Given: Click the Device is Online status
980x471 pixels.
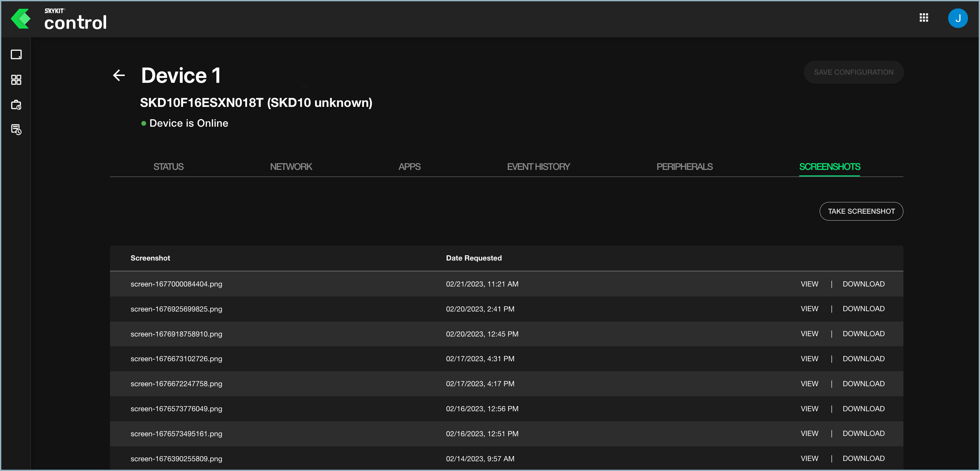Looking at the screenshot, I should coord(185,123).
